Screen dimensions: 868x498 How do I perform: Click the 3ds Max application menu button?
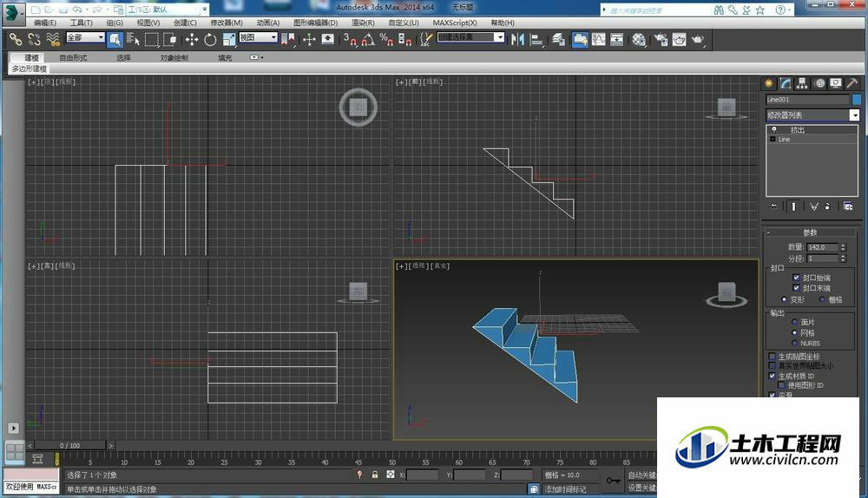pyautogui.click(x=13, y=13)
